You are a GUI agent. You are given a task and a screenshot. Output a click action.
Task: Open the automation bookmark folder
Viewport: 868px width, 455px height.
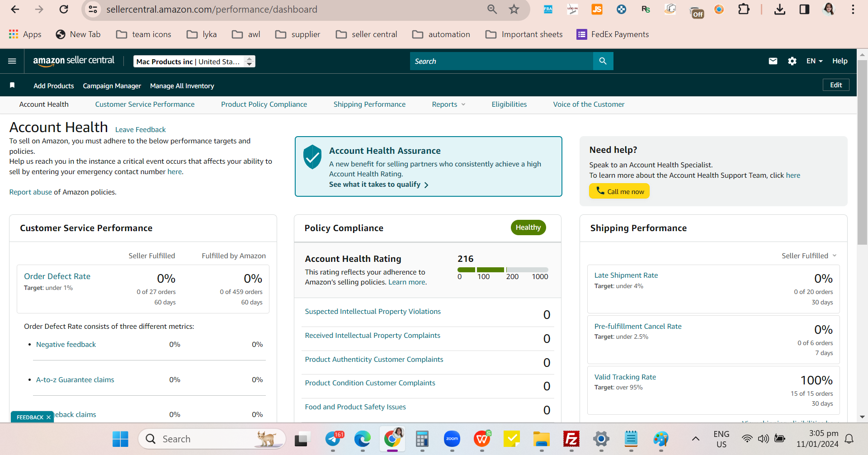point(441,34)
